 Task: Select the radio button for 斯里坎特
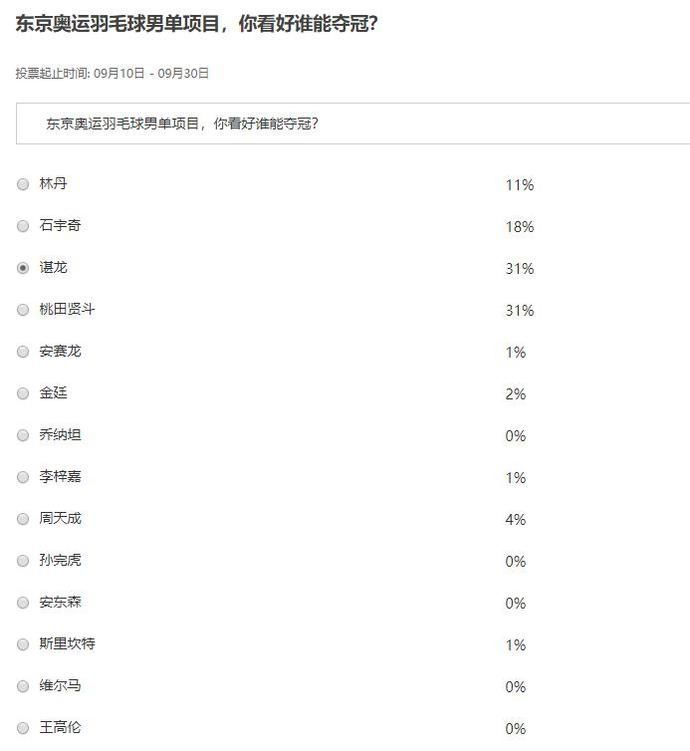click(23, 645)
